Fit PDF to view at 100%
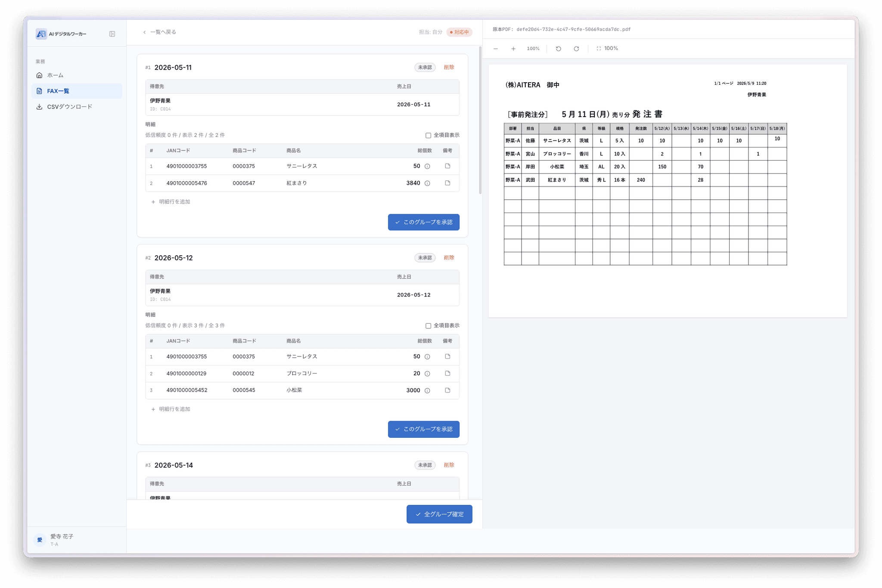The height and width of the screenshot is (588, 882). (607, 49)
